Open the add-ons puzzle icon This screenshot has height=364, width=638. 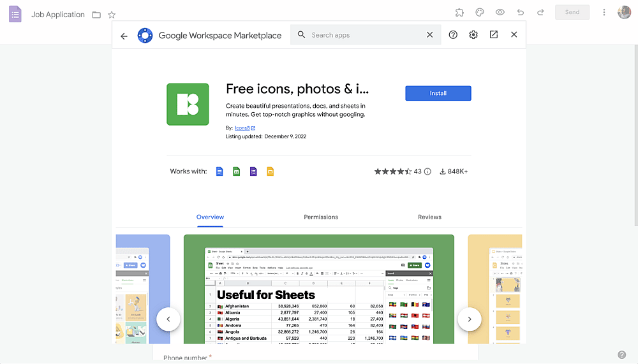click(459, 12)
